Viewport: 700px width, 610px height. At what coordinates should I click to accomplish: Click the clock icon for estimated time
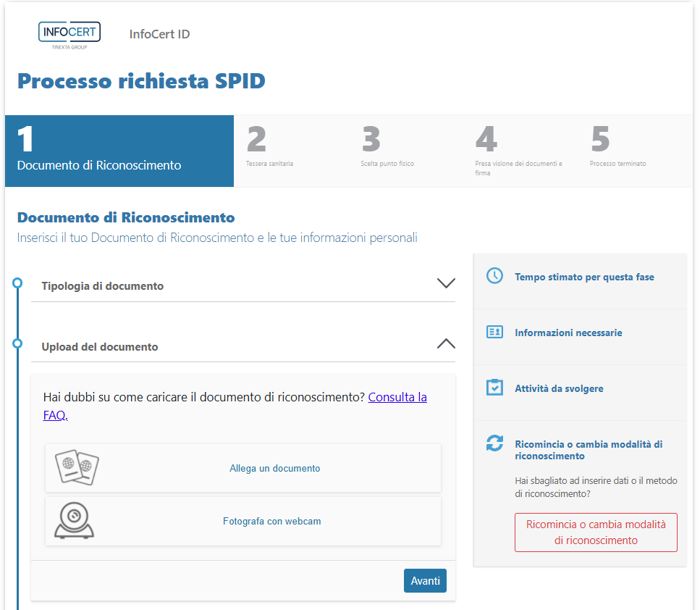(x=494, y=276)
